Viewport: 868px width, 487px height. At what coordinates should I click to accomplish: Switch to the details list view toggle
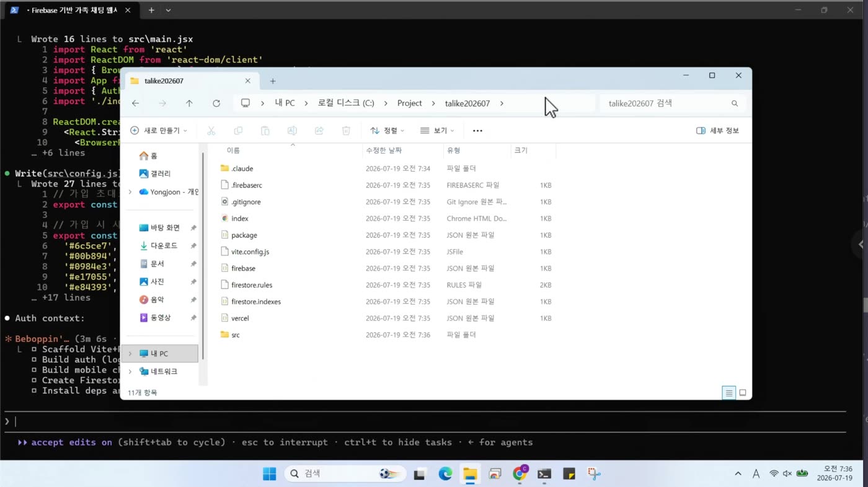[x=729, y=393]
